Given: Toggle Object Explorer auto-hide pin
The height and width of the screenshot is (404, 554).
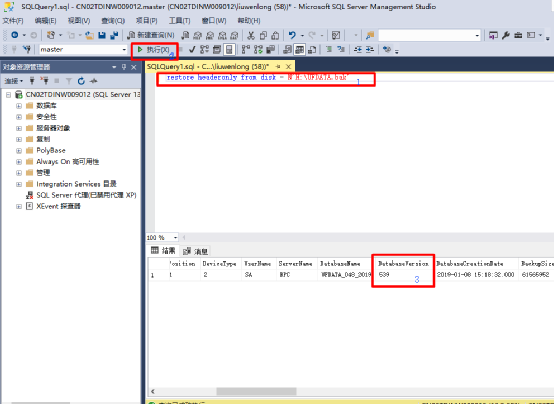Looking at the screenshot, I should click(x=124, y=67).
